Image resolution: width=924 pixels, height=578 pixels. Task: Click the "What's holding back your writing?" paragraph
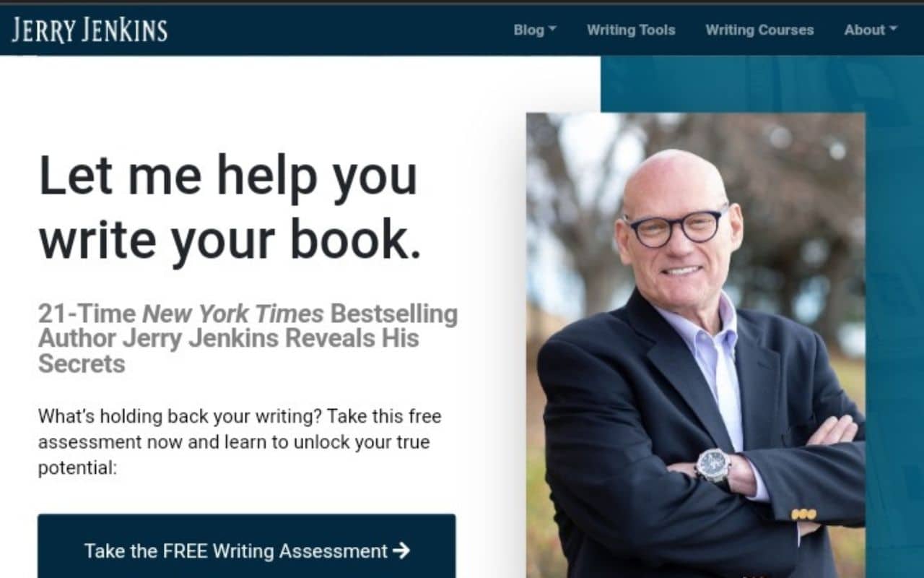coord(239,442)
